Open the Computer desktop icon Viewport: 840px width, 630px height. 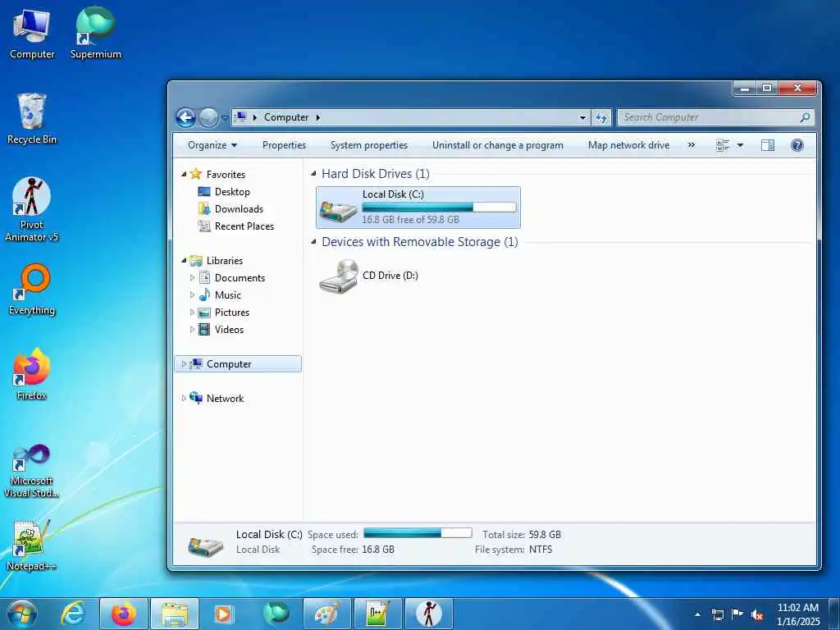pos(32,34)
